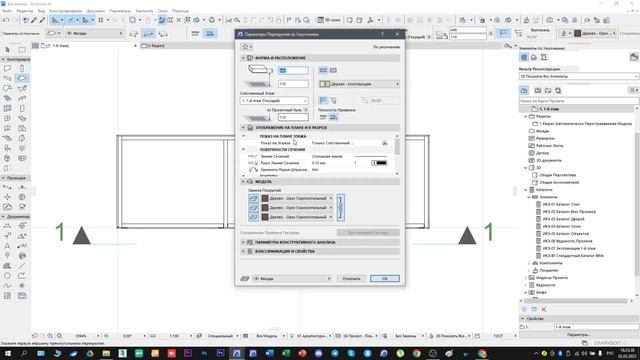
Task: Toggle override of the side surface
Action: point(253,208)
